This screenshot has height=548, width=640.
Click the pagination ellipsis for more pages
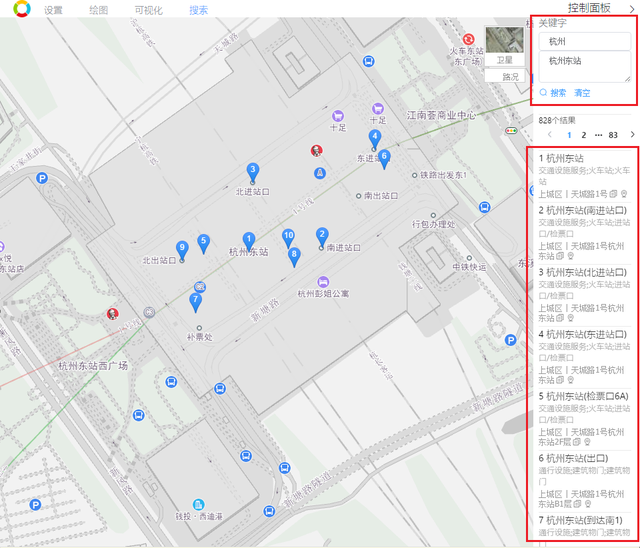598,135
